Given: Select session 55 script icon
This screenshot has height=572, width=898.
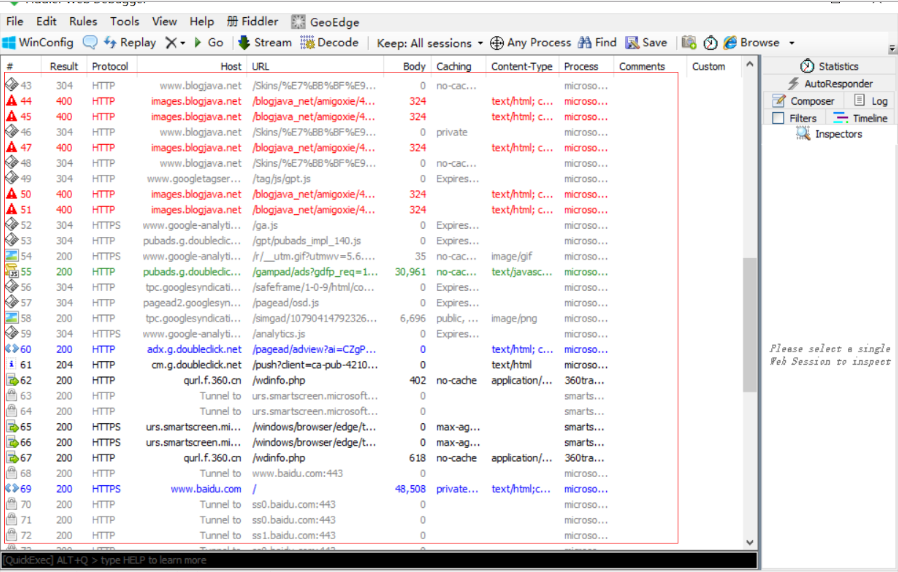Looking at the screenshot, I should click(11, 271).
